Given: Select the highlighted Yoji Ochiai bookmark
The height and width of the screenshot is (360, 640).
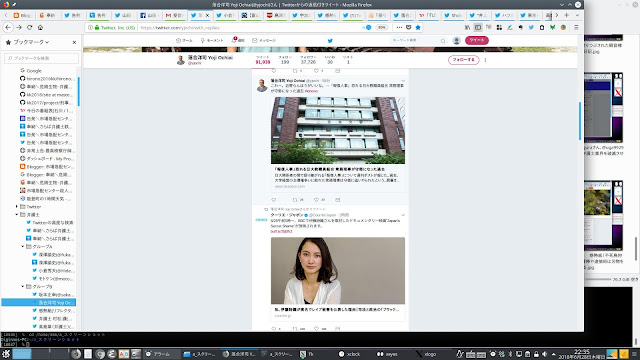Looking at the screenshot, I should click(x=39, y=302).
